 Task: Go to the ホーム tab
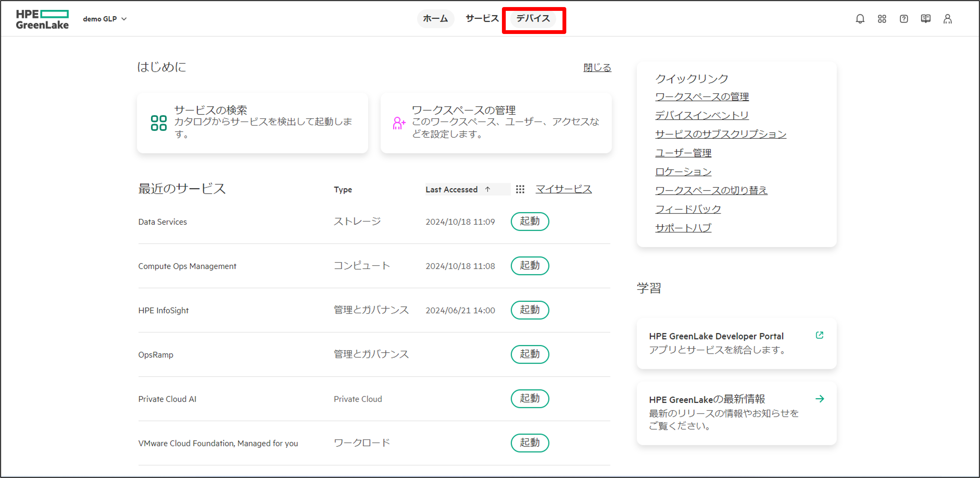point(435,18)
